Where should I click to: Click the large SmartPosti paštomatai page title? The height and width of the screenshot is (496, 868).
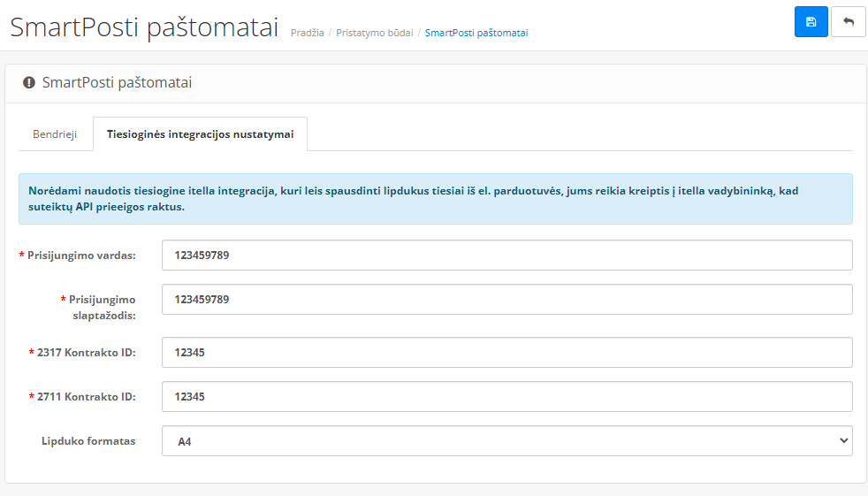[144, 27]
